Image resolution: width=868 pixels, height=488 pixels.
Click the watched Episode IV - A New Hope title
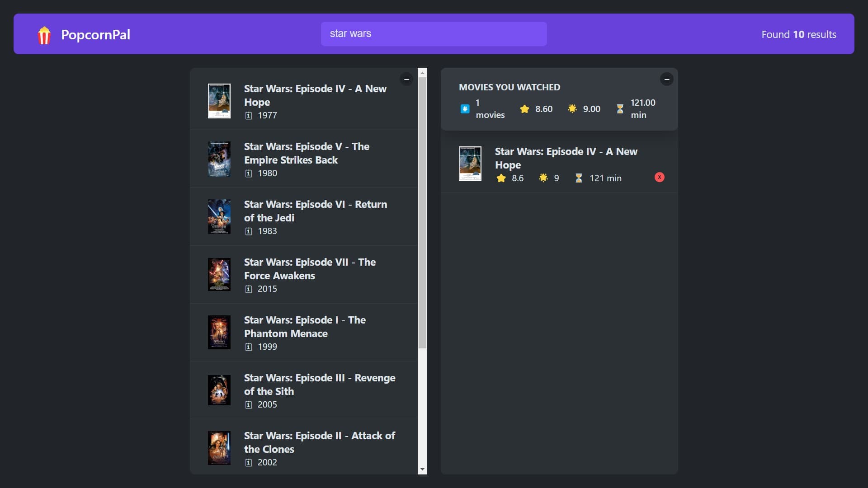click(x=566, y=158)
